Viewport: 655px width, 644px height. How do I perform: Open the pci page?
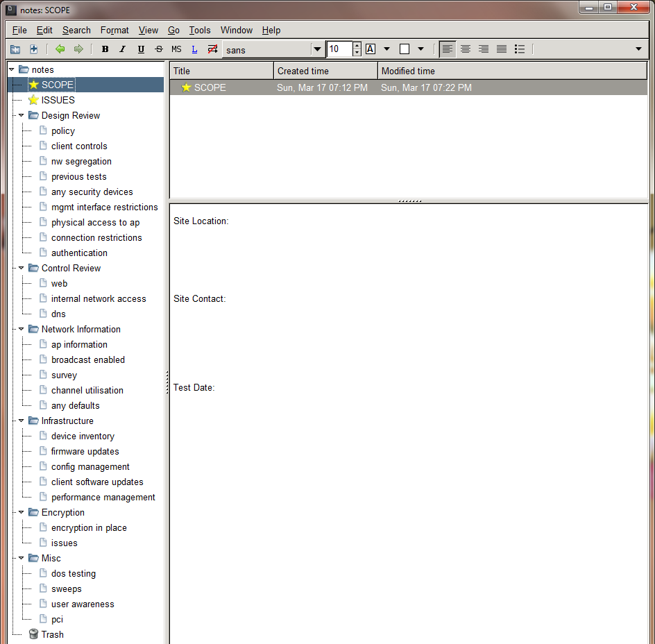click(57, 619)
